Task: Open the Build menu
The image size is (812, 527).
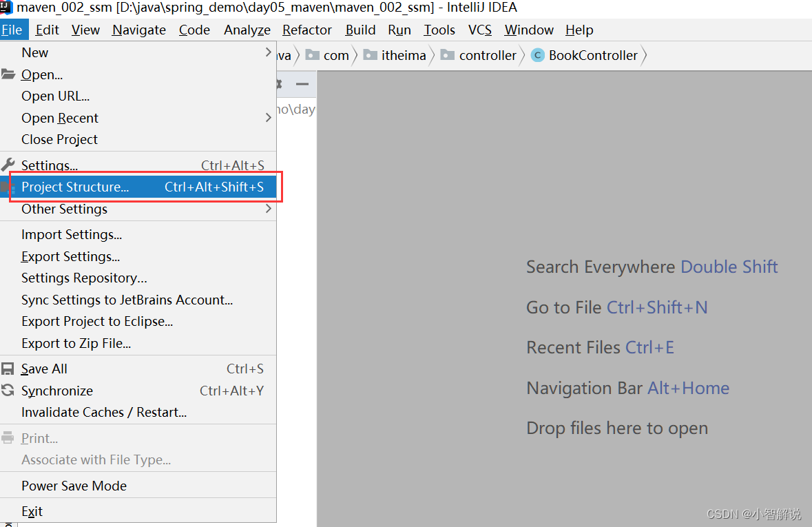Action: pos(360,30)
